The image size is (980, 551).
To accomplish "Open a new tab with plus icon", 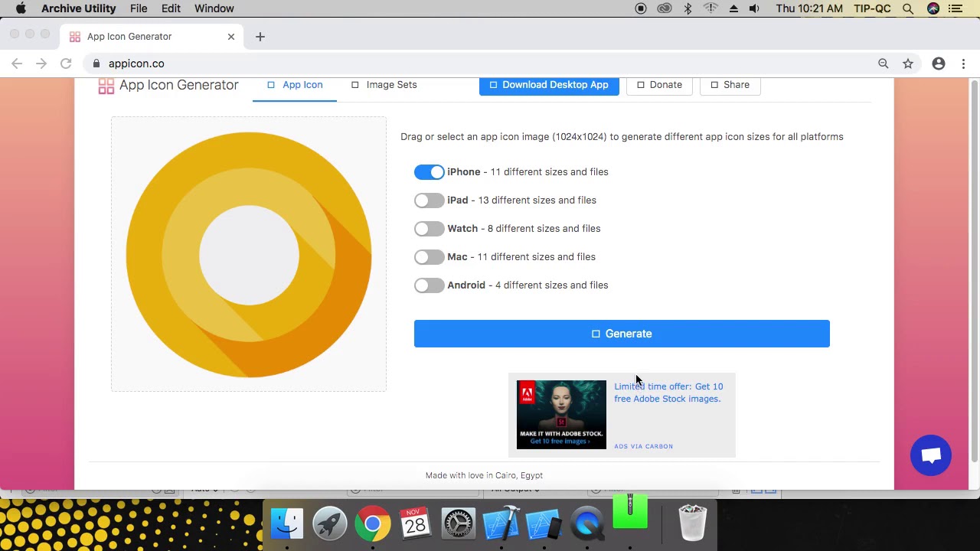I will pos(260,37).
